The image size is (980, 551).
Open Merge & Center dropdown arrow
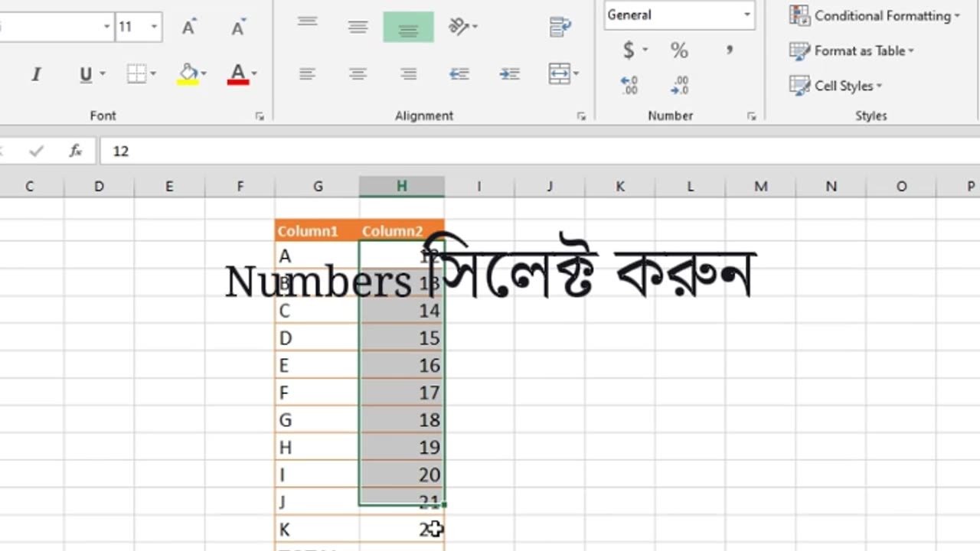click(576, 74)
